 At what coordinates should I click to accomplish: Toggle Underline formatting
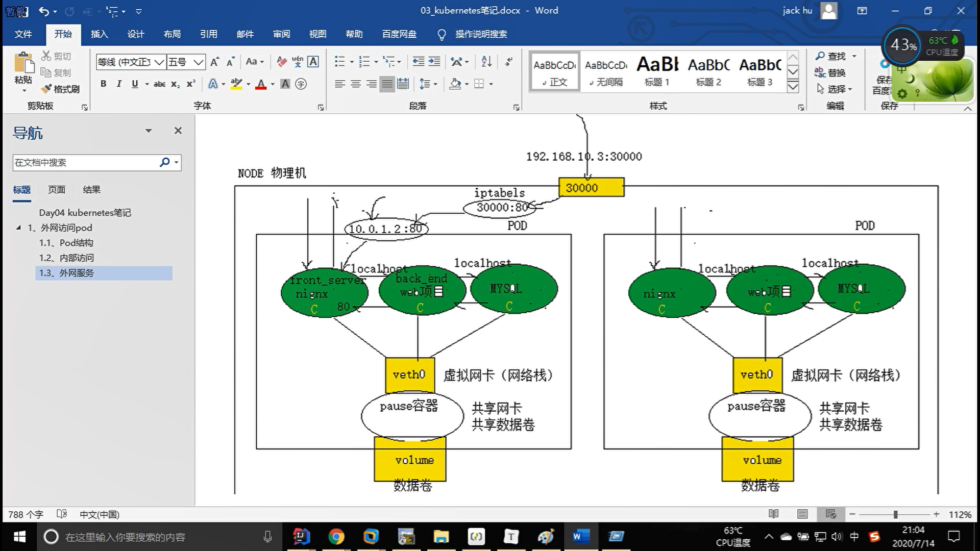point(135,84)
